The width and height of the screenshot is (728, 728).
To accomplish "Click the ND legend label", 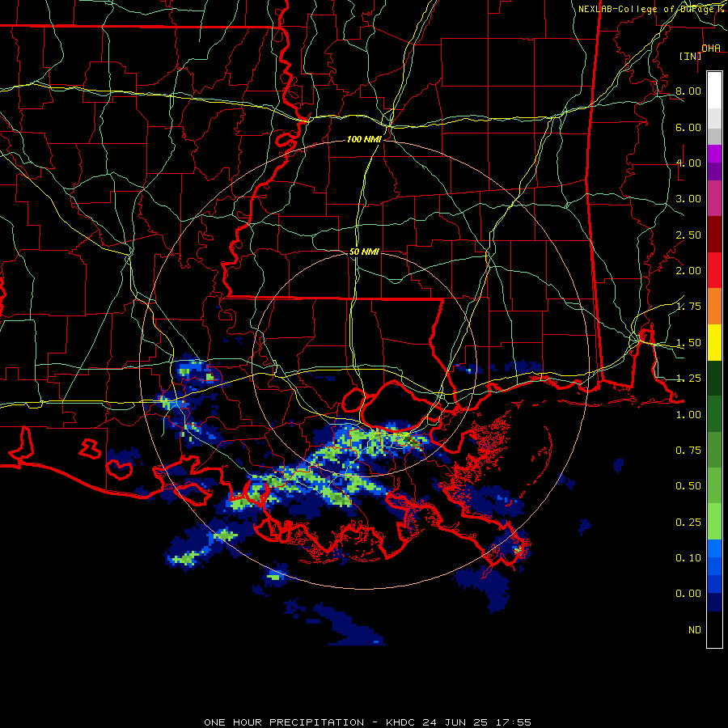I will (695, 630).
